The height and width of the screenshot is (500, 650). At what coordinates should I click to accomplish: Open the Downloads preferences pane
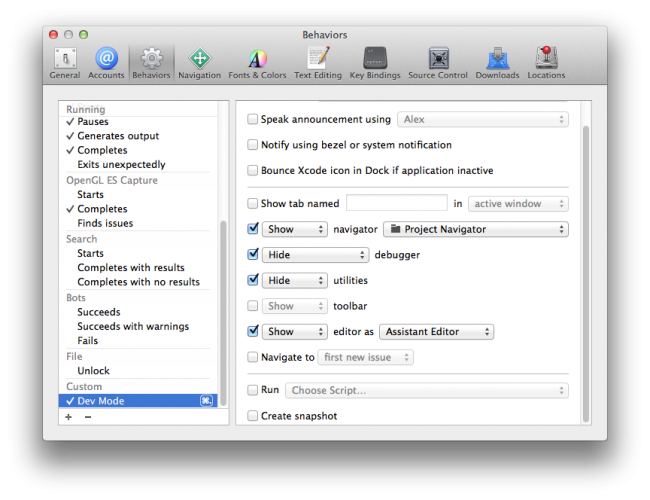click(497, 63)
